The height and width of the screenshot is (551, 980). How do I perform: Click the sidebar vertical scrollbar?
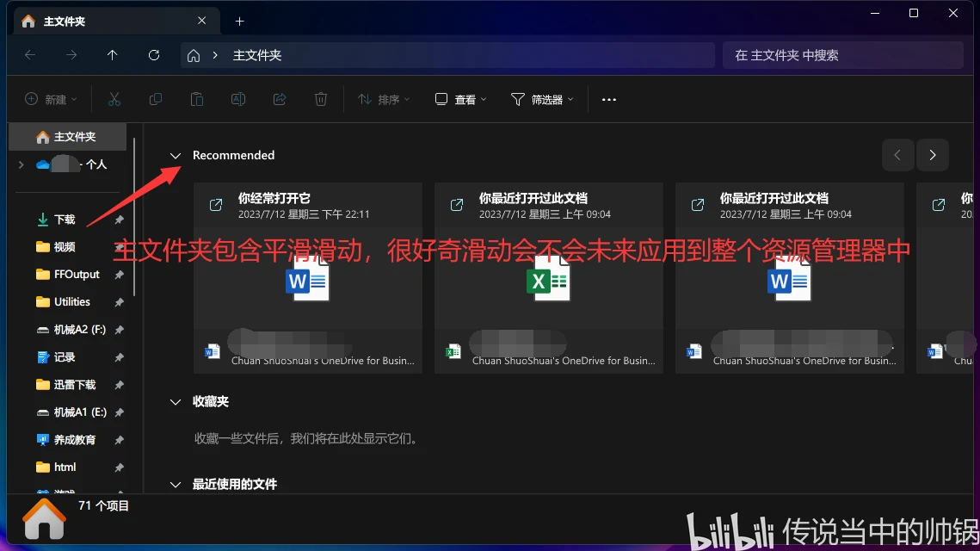[133, 219]
